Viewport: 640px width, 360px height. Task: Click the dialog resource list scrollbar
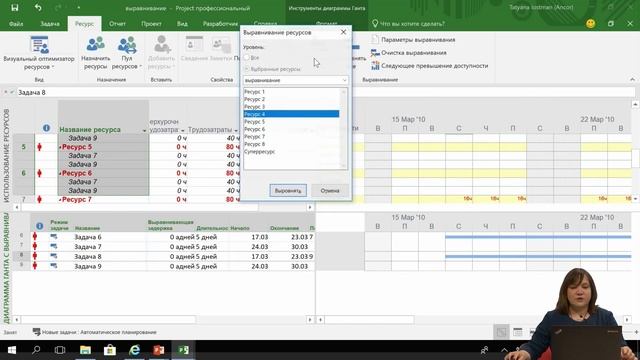click(x=344, y=129)
